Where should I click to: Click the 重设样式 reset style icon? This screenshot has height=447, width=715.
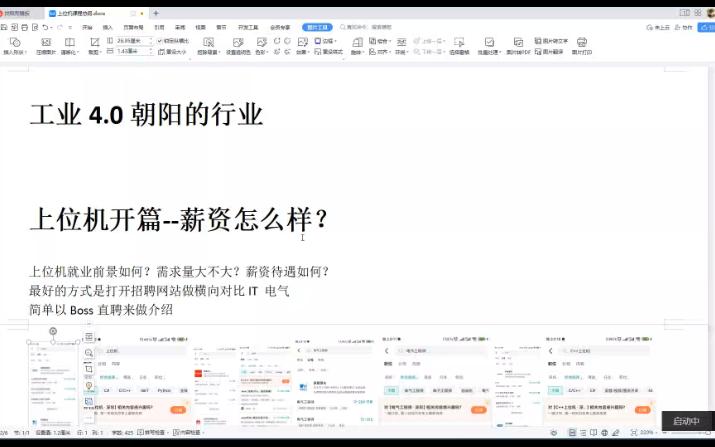coord(329,52)
